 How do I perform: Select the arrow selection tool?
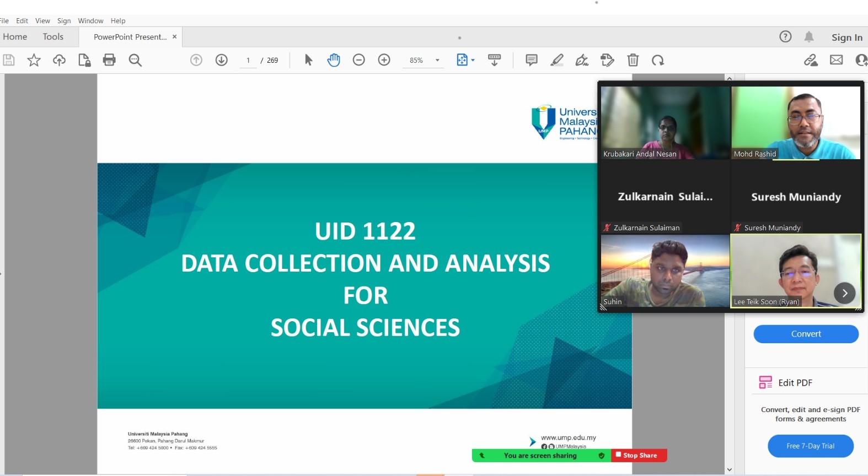click(x=308, y=60)
